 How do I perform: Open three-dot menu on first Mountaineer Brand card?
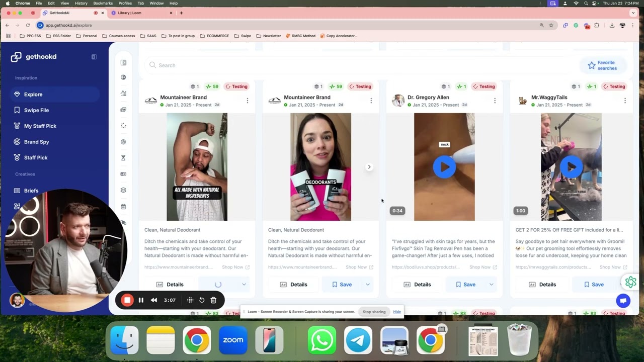pos(247,101)
